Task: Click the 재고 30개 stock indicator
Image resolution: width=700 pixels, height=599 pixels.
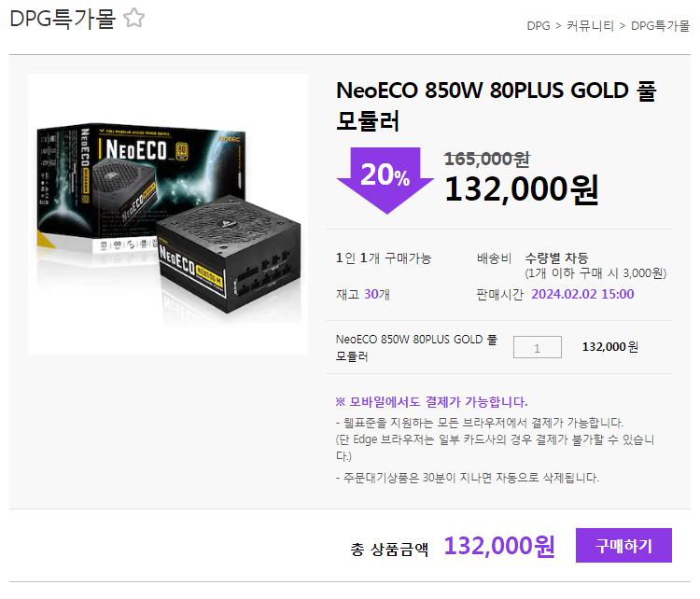Action: [363, 294]
